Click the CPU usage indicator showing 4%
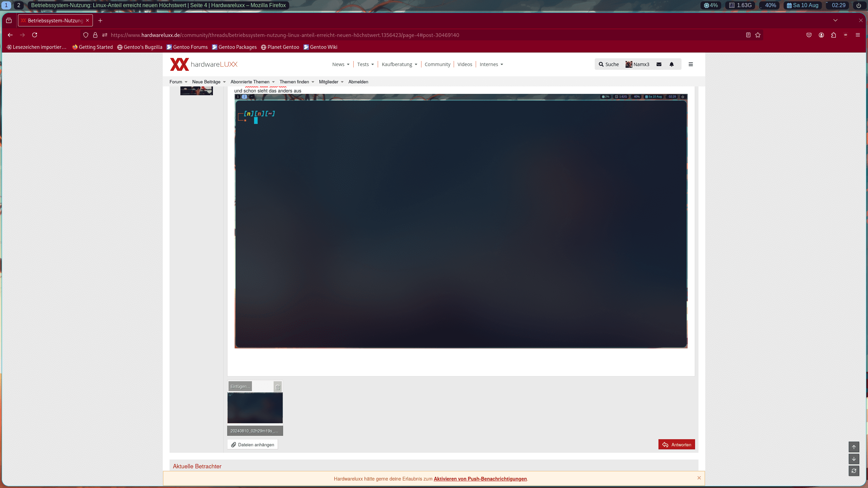The width and height of the screenshot is (868, 488). click(x=711, y=5)
